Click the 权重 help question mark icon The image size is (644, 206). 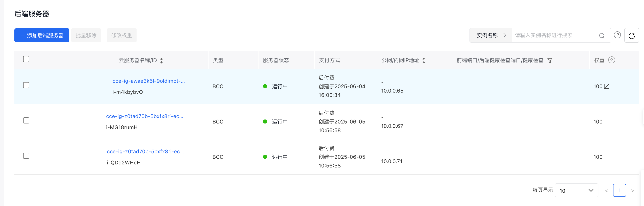[611, 60]
